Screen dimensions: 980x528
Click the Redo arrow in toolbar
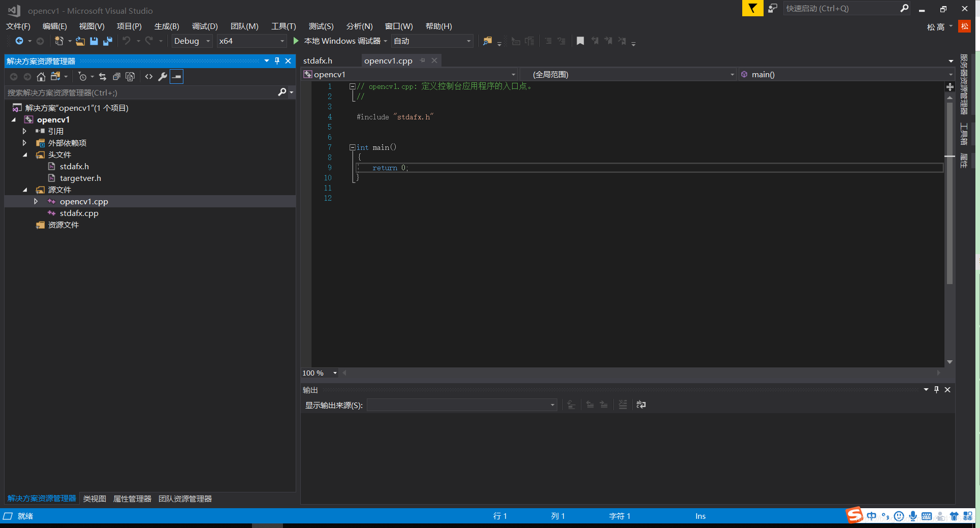pyautogui.click(x=149, y=41)
